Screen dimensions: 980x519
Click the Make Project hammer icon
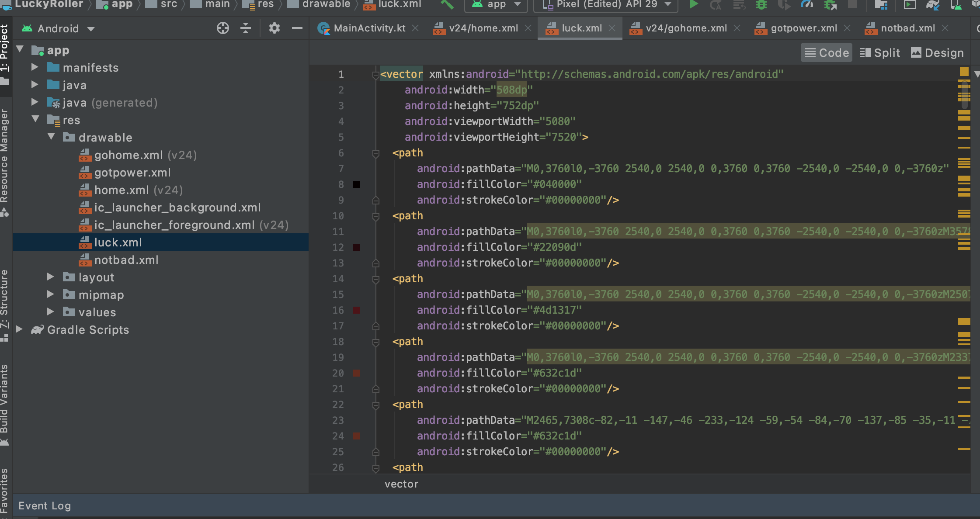coord(447,4)
